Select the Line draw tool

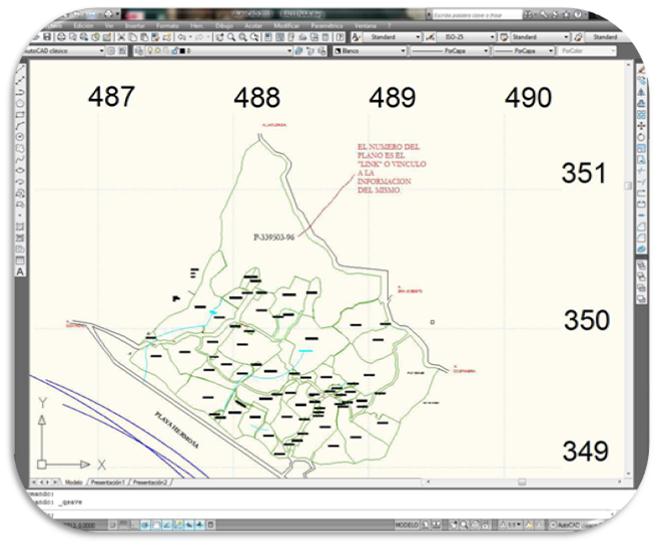click(20, 68)
